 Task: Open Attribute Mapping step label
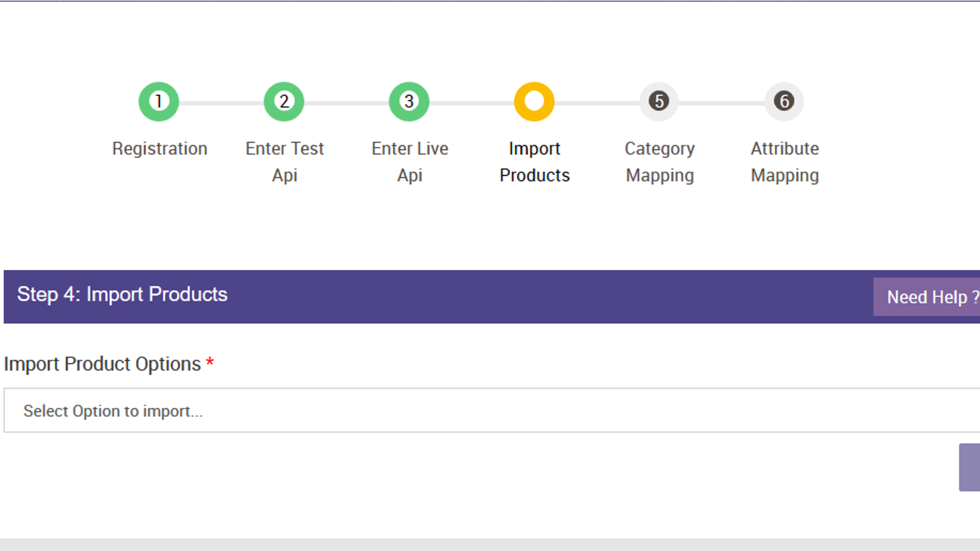tap(784, 161)
